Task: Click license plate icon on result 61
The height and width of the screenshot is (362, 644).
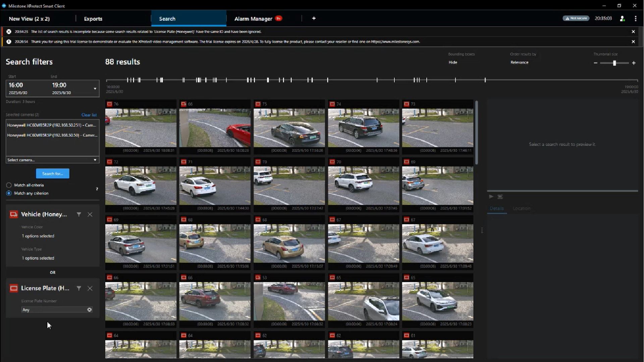Action: (x=407, y=336)
